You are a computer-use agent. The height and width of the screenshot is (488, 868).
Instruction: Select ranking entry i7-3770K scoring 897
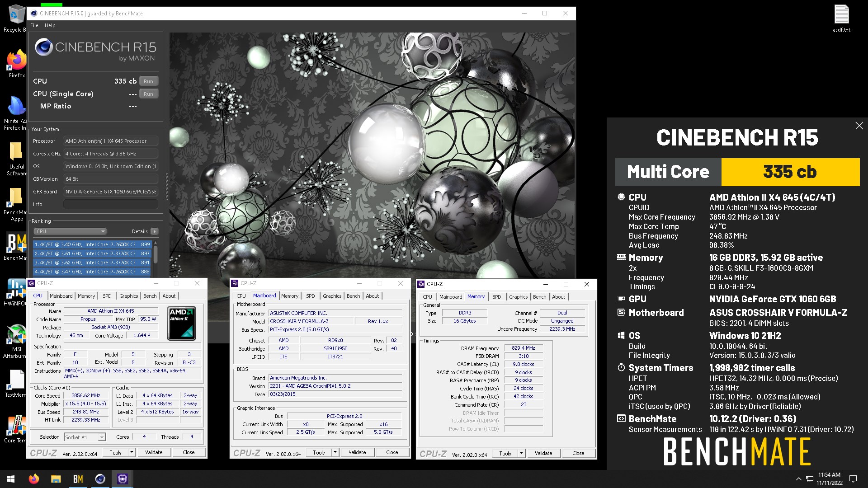coord(92,253)
